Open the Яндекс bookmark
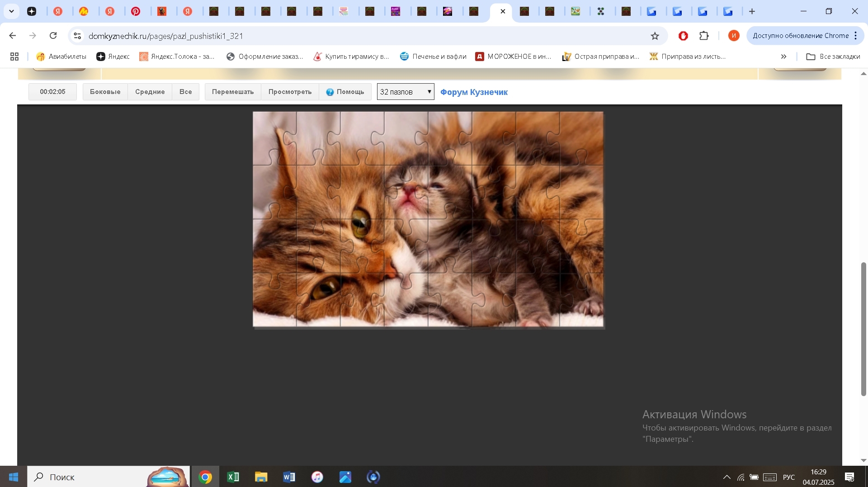Viewport: 868px width, 487px height. click(113, 57)
